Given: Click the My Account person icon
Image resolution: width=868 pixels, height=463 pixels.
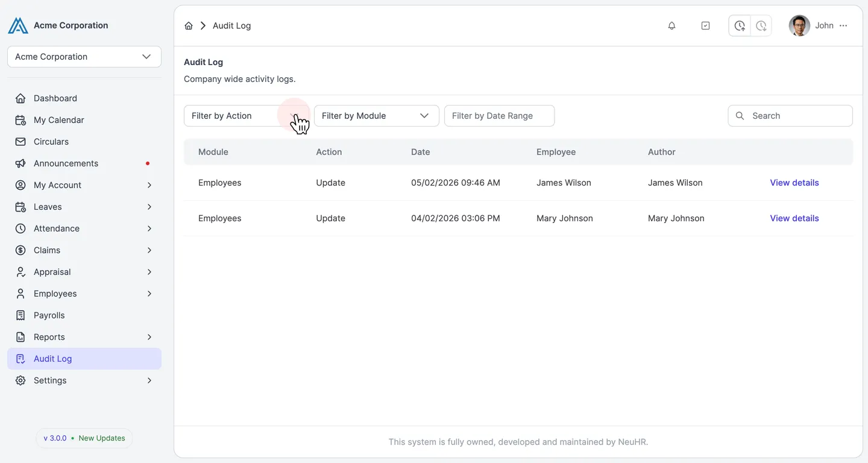Looking at the screenshot, I should 20,185.
